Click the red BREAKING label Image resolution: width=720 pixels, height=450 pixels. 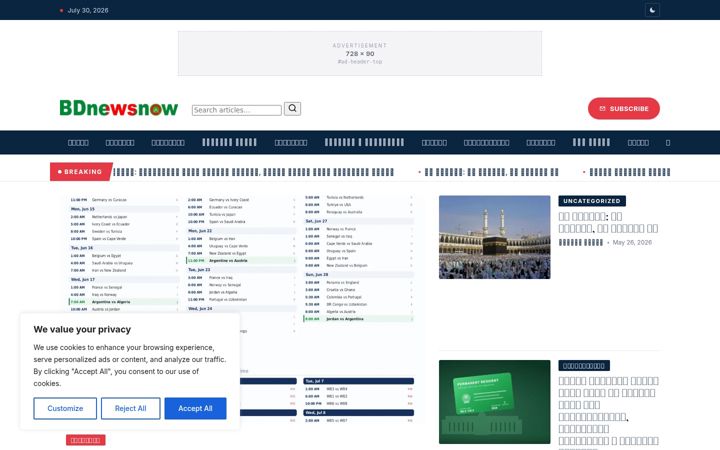point(81,172)
